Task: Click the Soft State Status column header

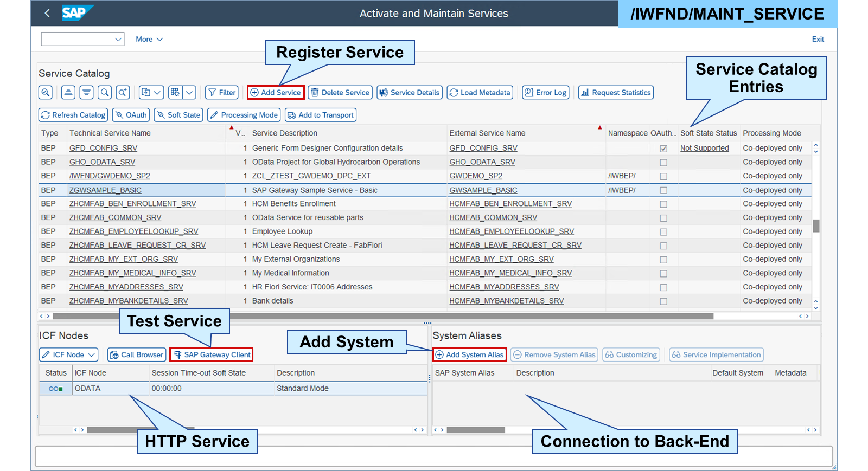Action: pos(709,133)
